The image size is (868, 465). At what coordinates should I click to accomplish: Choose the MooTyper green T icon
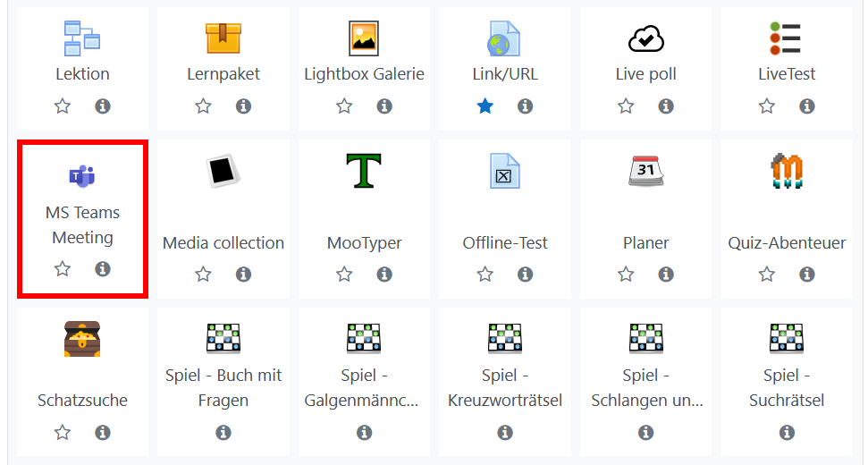[x=364, y=171]
